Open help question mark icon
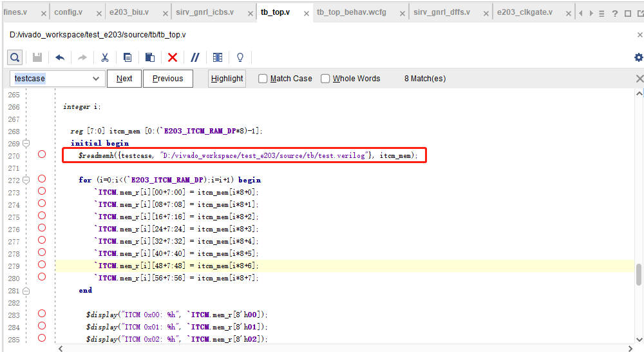The height and width of the screenshot is (352, 644). 615,14
